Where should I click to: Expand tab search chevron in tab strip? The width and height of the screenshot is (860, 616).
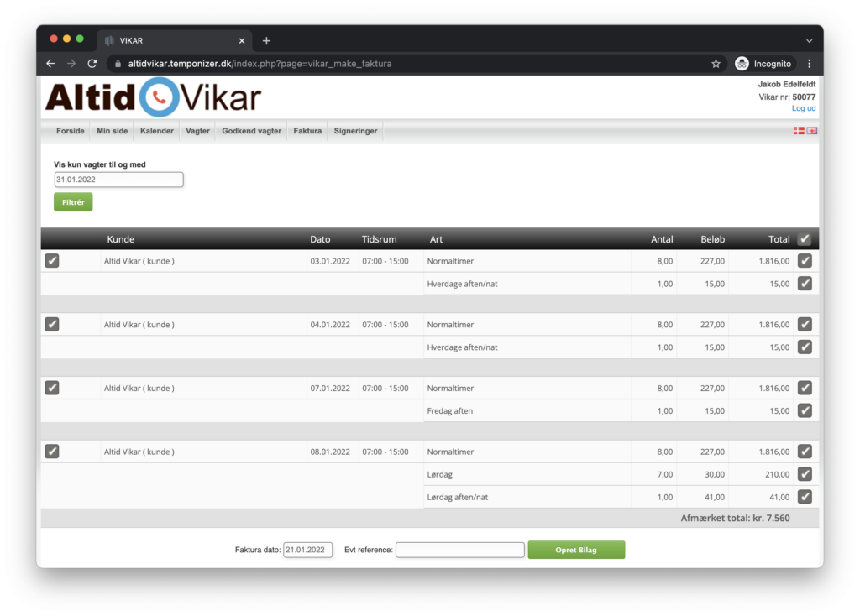[x=810, y=40]
